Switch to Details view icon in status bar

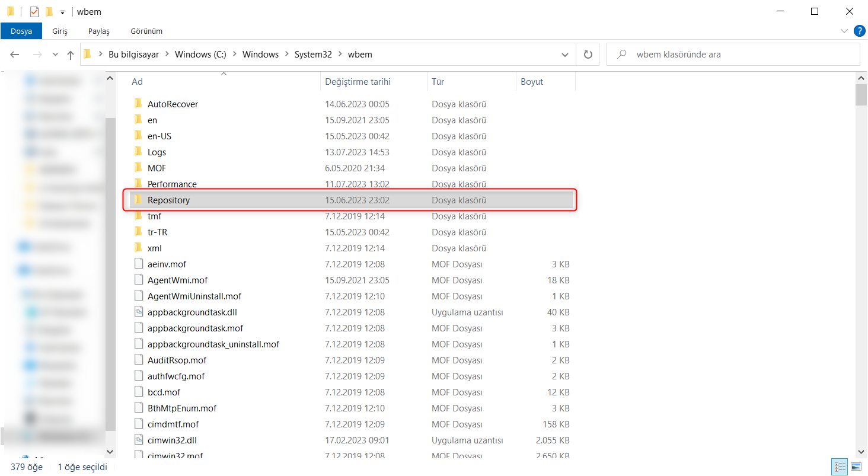[840, 467]
